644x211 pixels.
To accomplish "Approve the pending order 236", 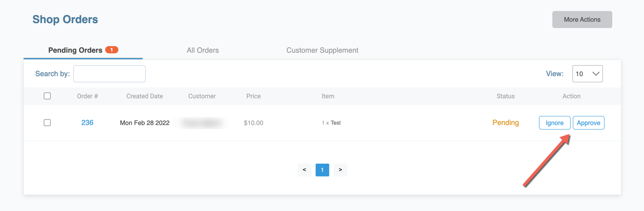I will 588,123.
